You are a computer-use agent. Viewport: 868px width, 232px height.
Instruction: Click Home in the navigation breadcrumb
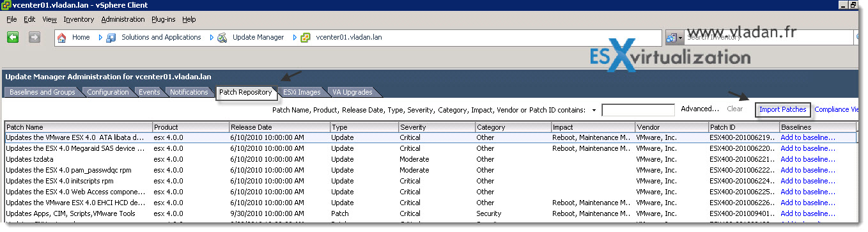[x=81, y=38]
